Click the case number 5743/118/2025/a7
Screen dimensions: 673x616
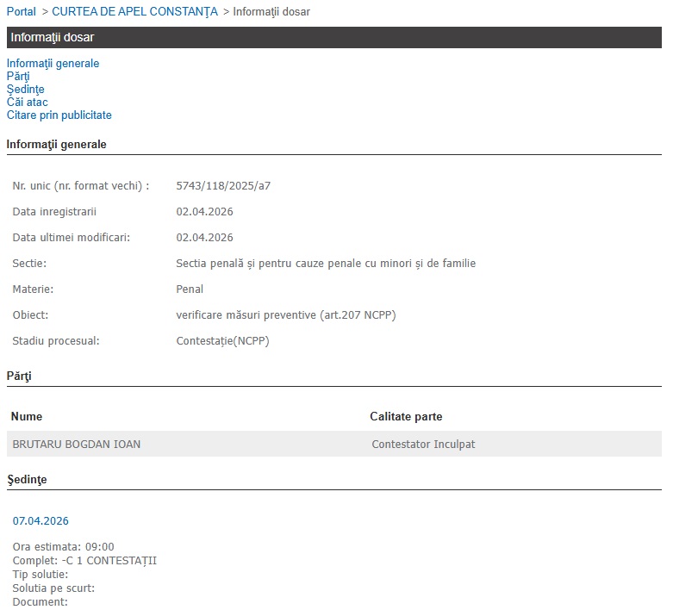click(x=223, y=186)
